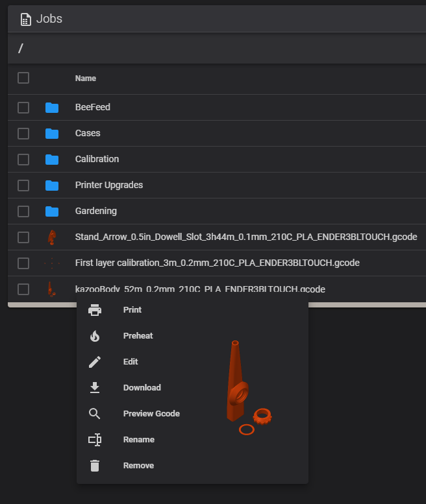Click the flame icon for Preheat
This screenshot has height=504, width=426.
click(x=95, y=336)
